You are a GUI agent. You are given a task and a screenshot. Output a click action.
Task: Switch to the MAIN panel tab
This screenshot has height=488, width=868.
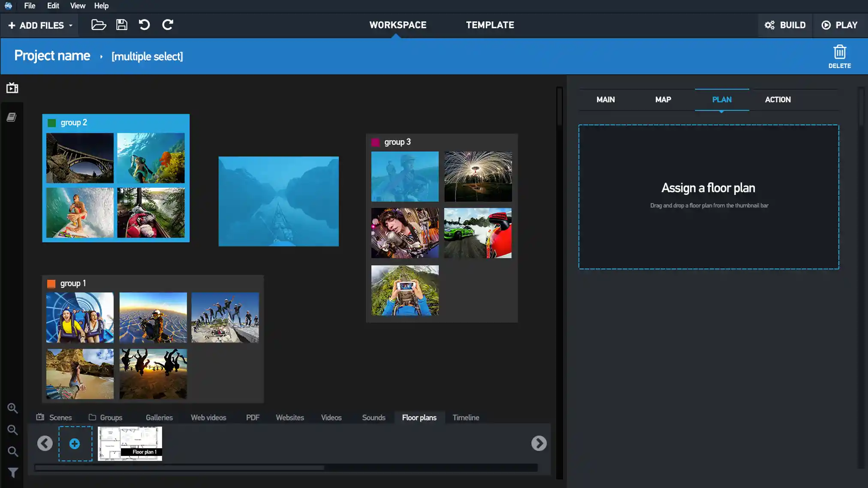[x=606, y=99]
